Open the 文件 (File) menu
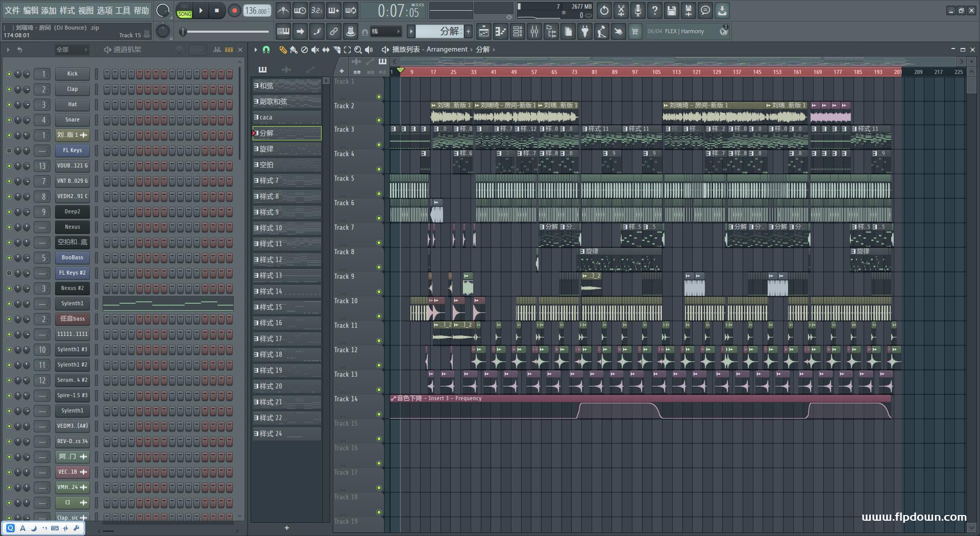 pos(12,10)
